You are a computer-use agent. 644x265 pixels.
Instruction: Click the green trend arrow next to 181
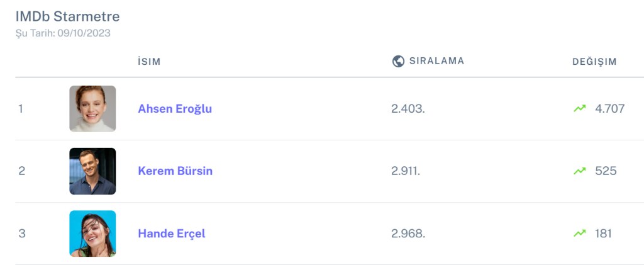(x=579, y=234)
